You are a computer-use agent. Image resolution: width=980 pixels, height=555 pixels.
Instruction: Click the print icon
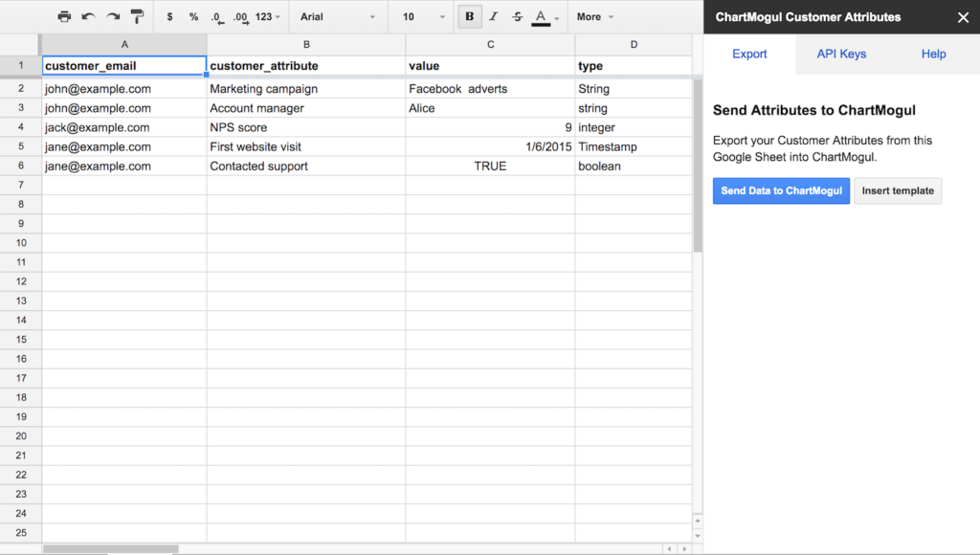point(64,17)
